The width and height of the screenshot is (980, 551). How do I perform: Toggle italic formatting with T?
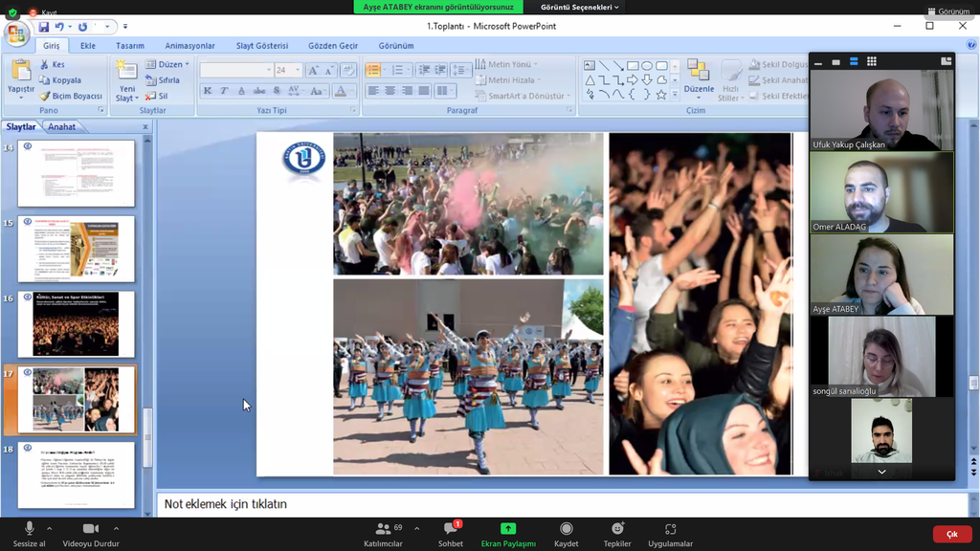(224, 91)
